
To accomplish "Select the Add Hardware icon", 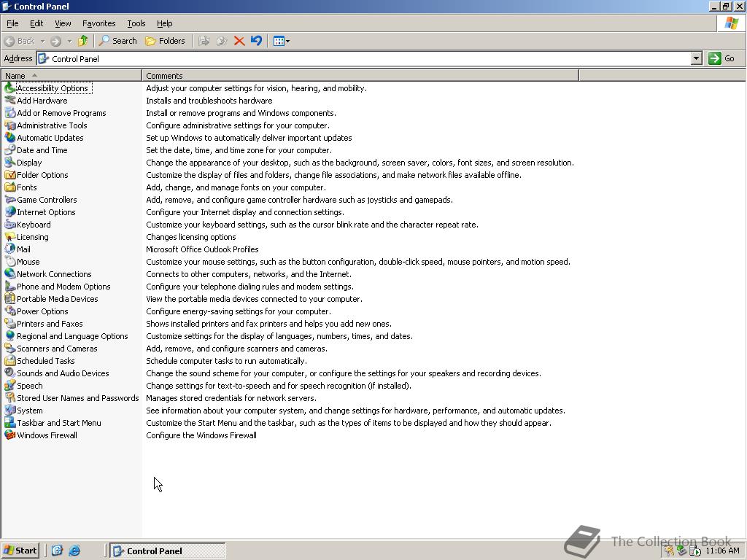I will click(9, 101).
